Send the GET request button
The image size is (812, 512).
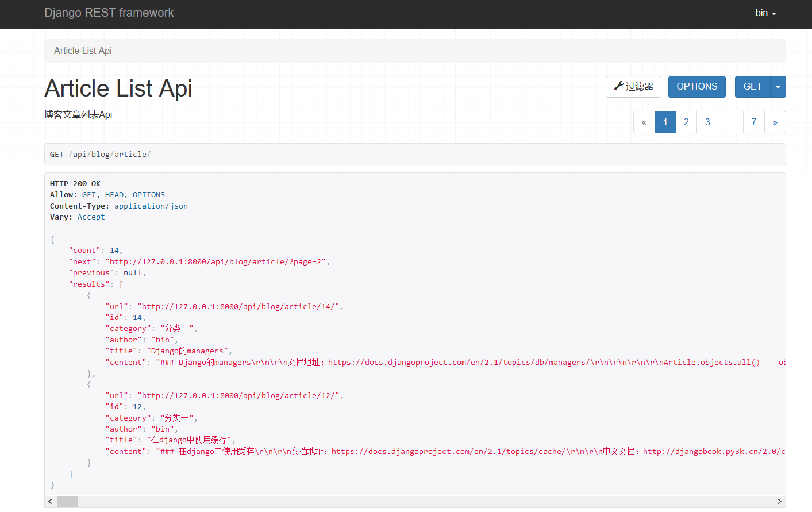[752, 87]
